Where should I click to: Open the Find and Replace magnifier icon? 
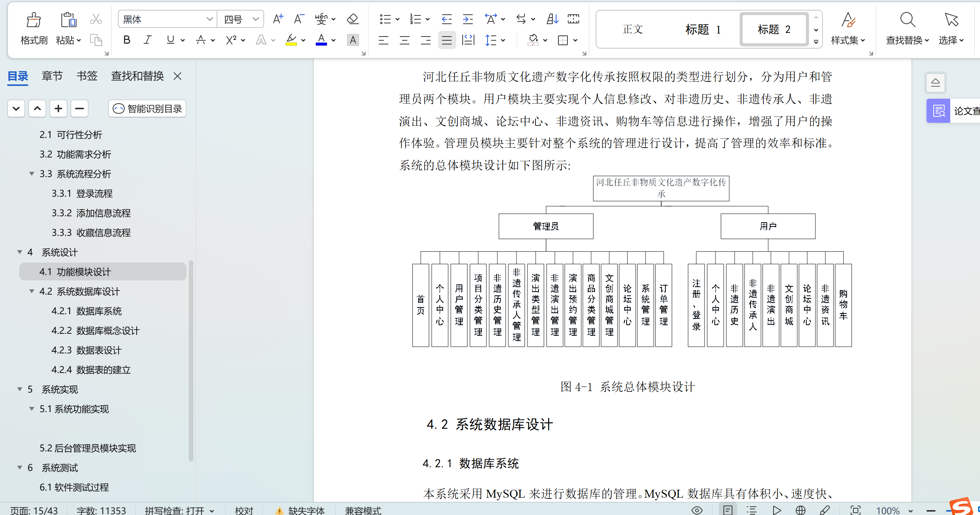click(x=907, y=20)
